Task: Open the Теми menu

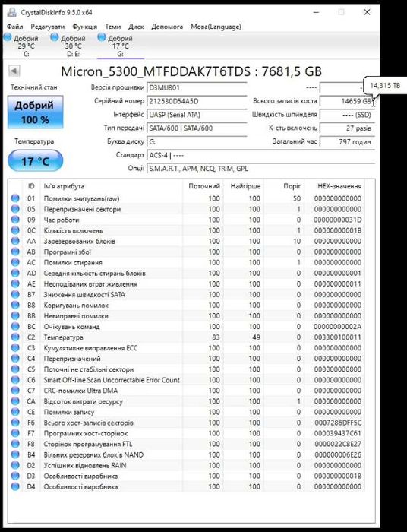Action: coord(112,27)
